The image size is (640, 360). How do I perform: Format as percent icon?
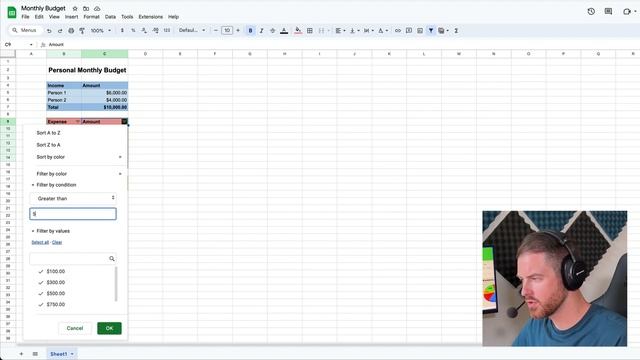(x=133, y=31)
